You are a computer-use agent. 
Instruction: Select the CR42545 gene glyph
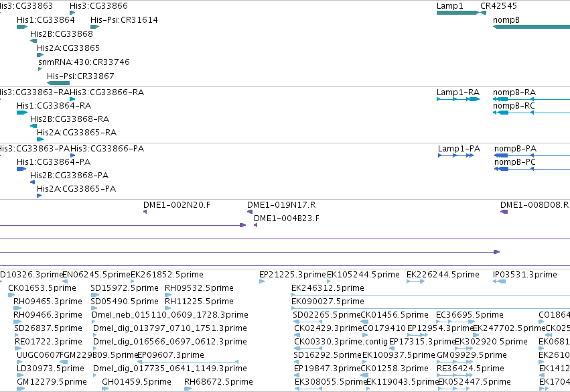(x=483, y=13)
